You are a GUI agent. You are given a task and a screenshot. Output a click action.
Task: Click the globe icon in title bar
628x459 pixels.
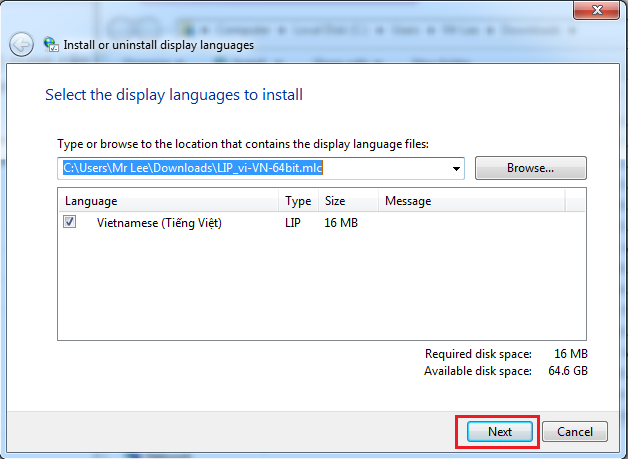coord(50,44)
